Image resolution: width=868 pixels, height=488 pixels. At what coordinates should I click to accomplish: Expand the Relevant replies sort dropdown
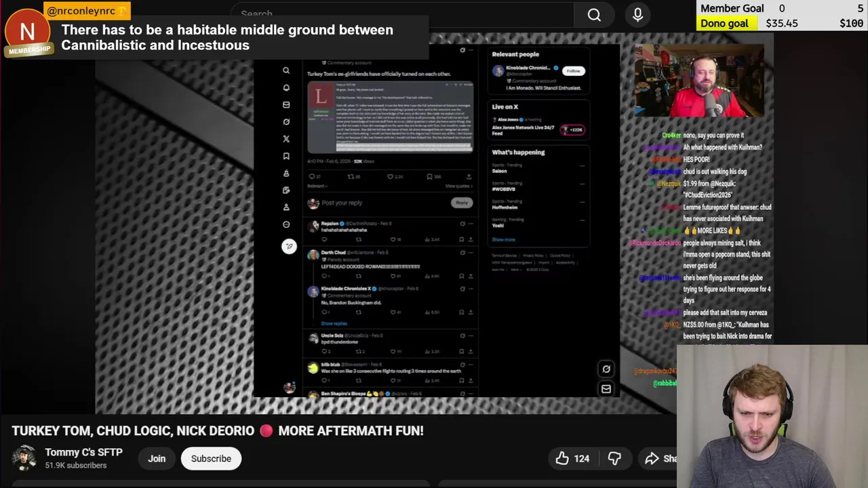point(317,186)
